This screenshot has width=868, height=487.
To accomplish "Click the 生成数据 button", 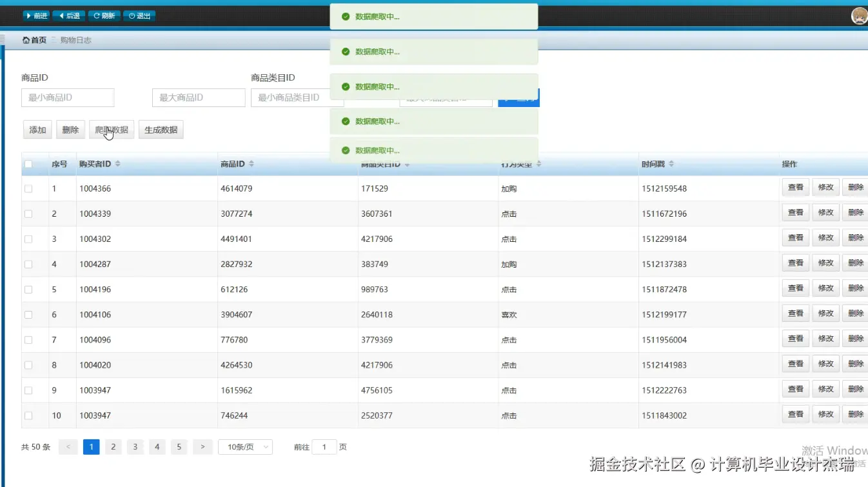I will click(x=161, y=129).
